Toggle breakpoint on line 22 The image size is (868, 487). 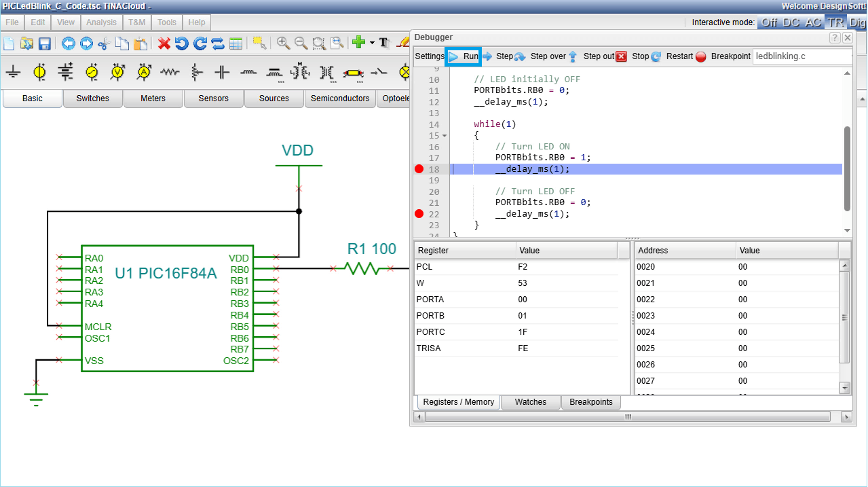(419, 214)
